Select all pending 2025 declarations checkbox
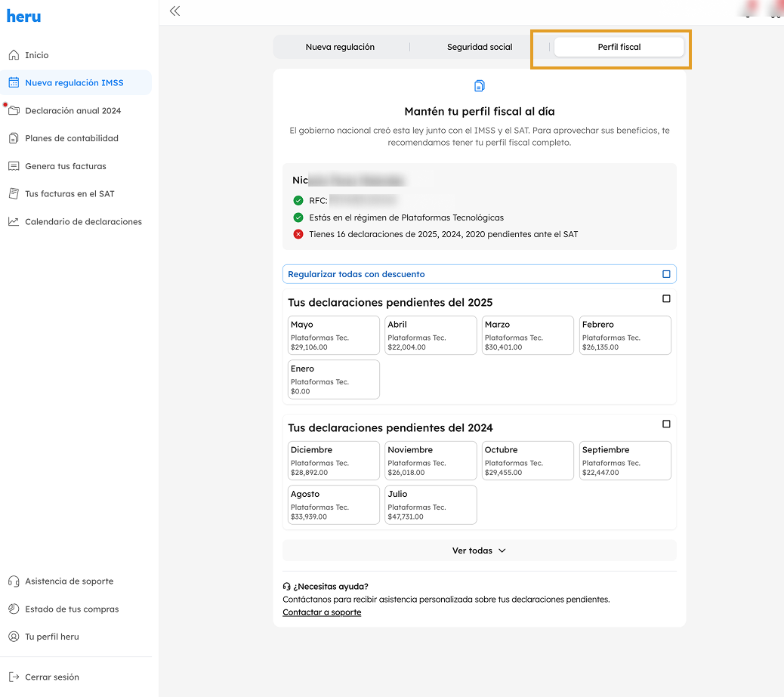Image resolution: width=784 pixels, height=697 pixels. pyautogui.click(x=666, y=298)
